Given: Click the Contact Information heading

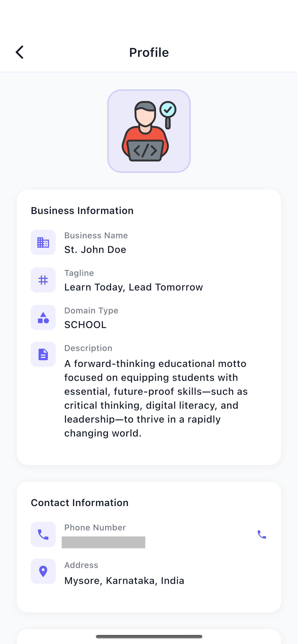Looking at the screenshot, I should tap(80, 503).
